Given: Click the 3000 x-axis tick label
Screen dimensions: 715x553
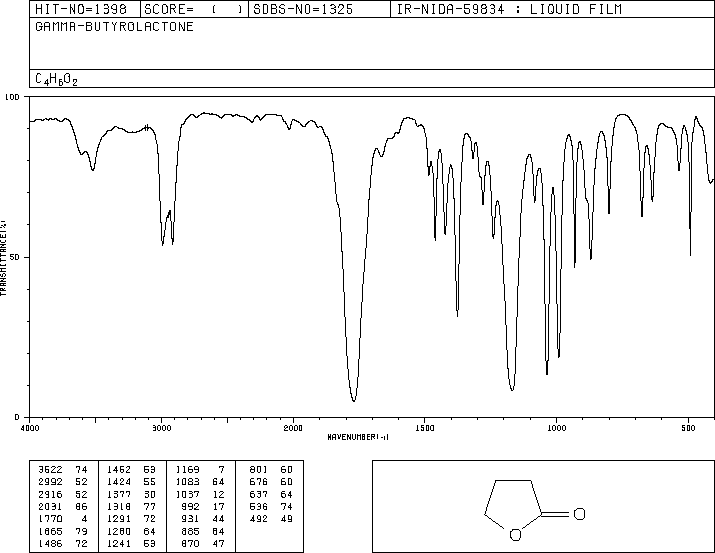Looking at the screenshot, I should click(161, 428).
